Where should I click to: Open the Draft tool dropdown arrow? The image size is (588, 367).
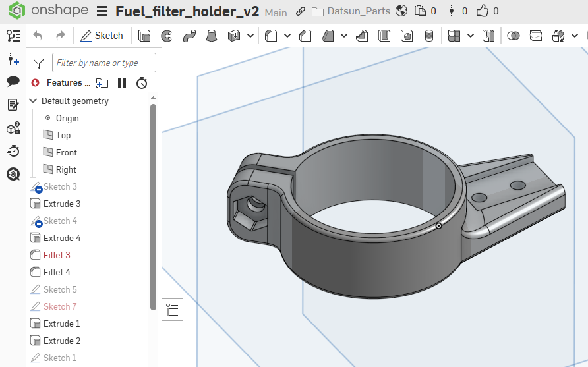(x=344, y=36)
